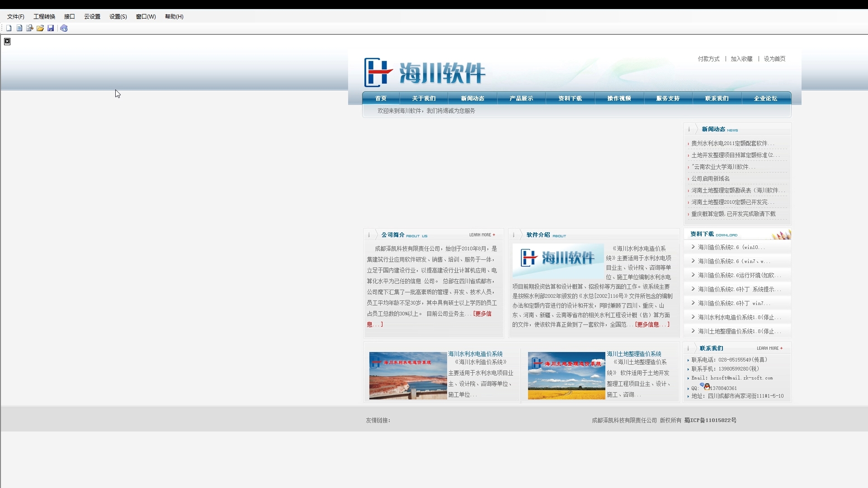
Task: Open news 公司启用新域名
Action: pos(710,178)
